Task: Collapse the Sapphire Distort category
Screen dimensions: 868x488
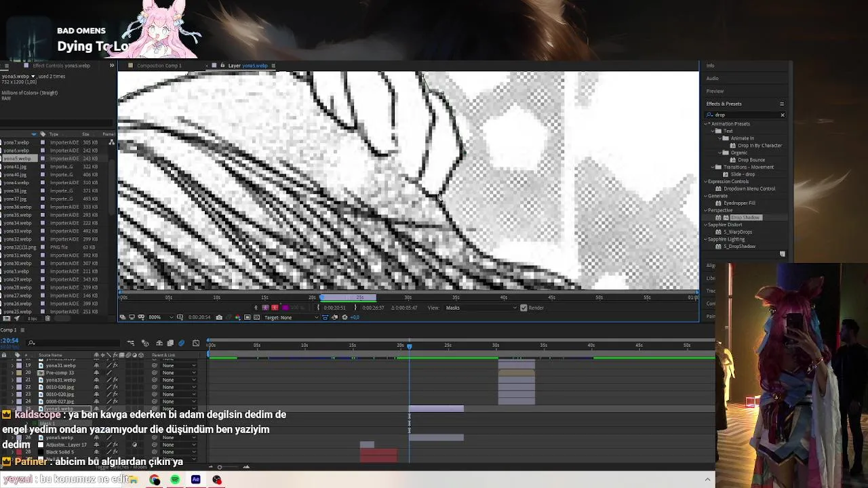Action: [706, 224]
